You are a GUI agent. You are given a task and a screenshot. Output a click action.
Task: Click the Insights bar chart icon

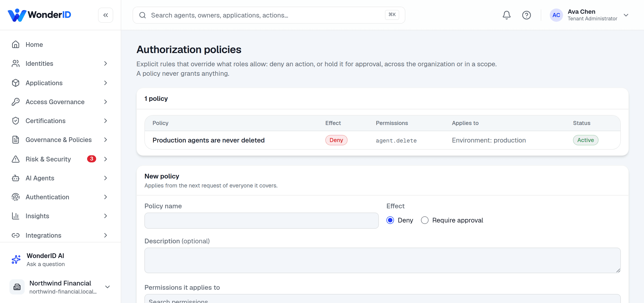[x=15, y=216]
